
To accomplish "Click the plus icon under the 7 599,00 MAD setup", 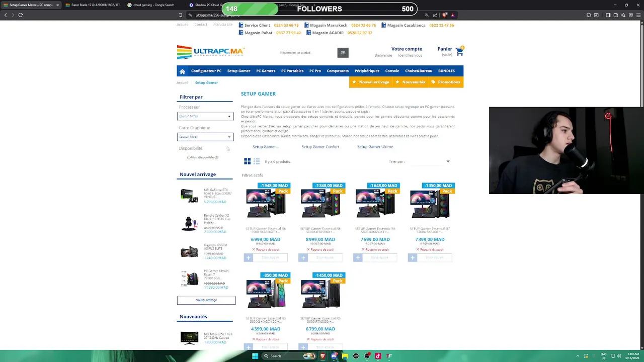I will click(x=358, y=257).
